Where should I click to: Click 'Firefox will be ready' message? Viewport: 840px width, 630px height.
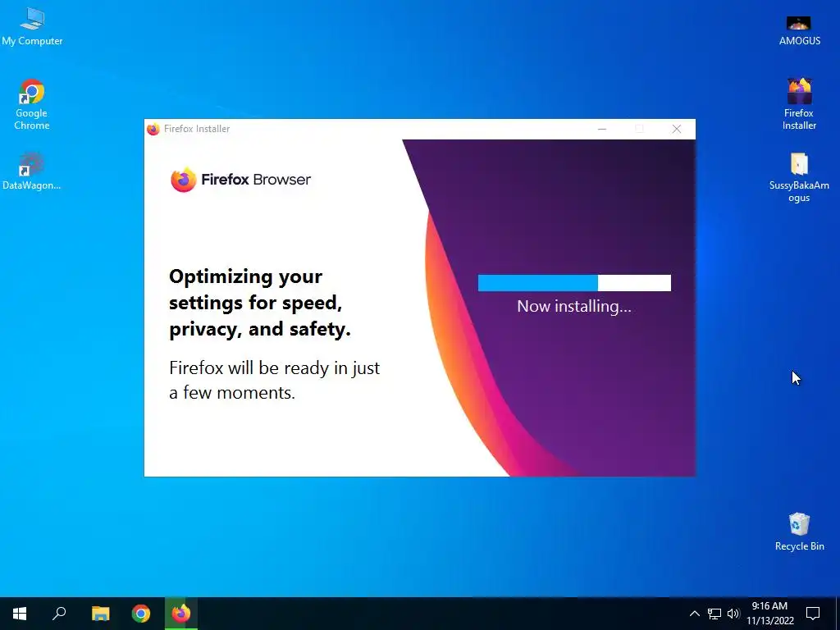click(274, 381)
